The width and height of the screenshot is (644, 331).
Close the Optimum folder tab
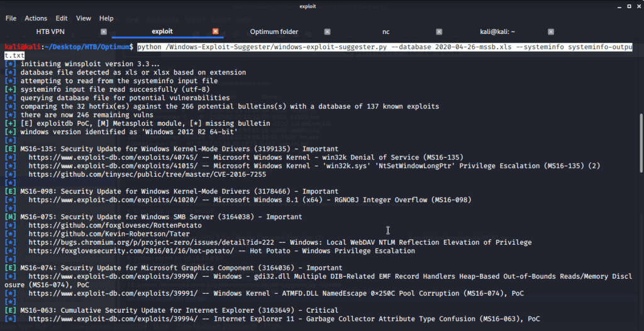(x=327, y=31)
